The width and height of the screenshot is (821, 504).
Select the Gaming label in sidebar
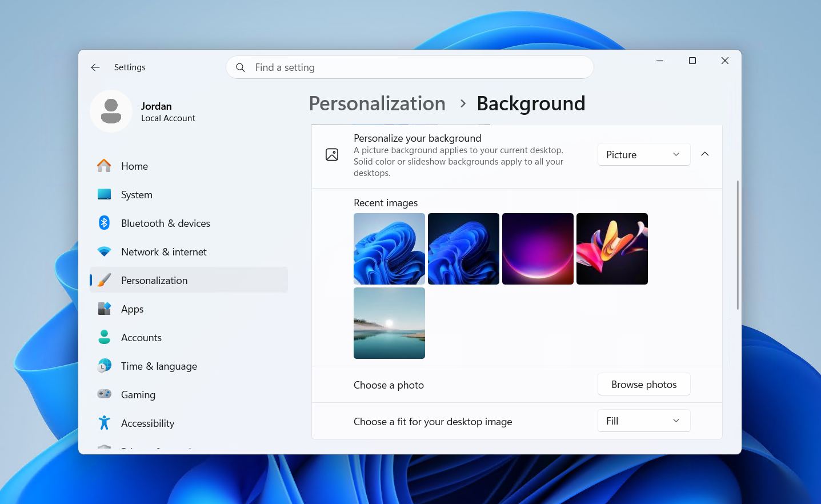138,395
